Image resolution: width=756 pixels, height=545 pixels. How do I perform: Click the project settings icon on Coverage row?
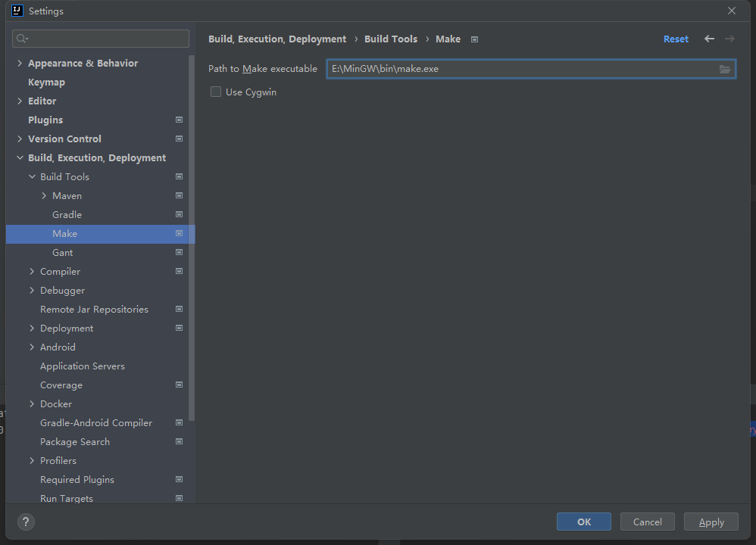click(179, 385)
